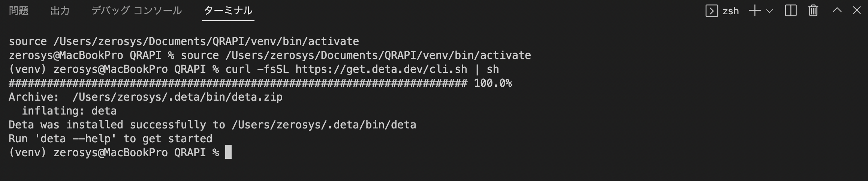Click the activate path after zerosys@MacBookPro prompt
Viewport: 868px width, 181px height.
pos(378,55)
